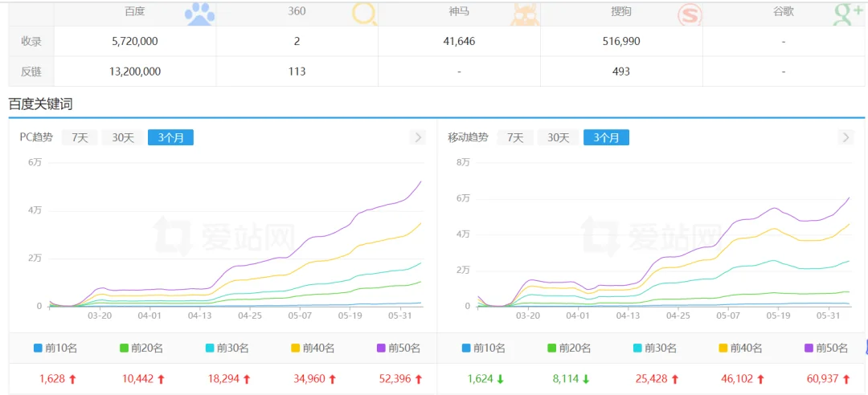Toggle 前40名 legend in mobile chart
Viewport: 868px width, 395px height.
pos(741,348)
